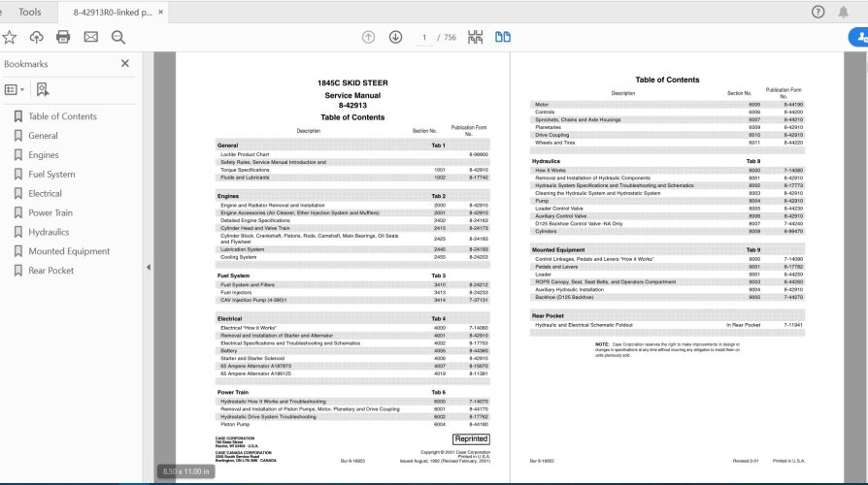The image size is (868, 485).
Task: Close the Bookmarks panel
Action: [124, 64]
